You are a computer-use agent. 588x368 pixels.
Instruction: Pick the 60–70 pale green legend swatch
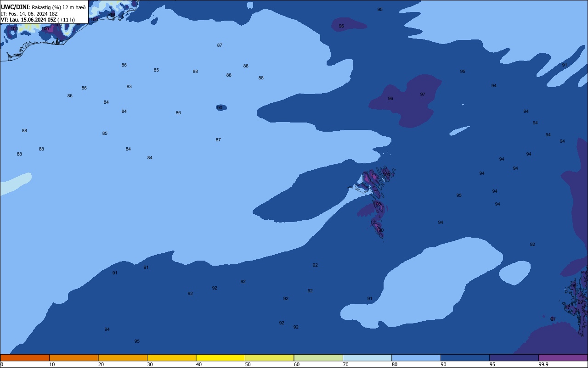click(x=318, y=357)
